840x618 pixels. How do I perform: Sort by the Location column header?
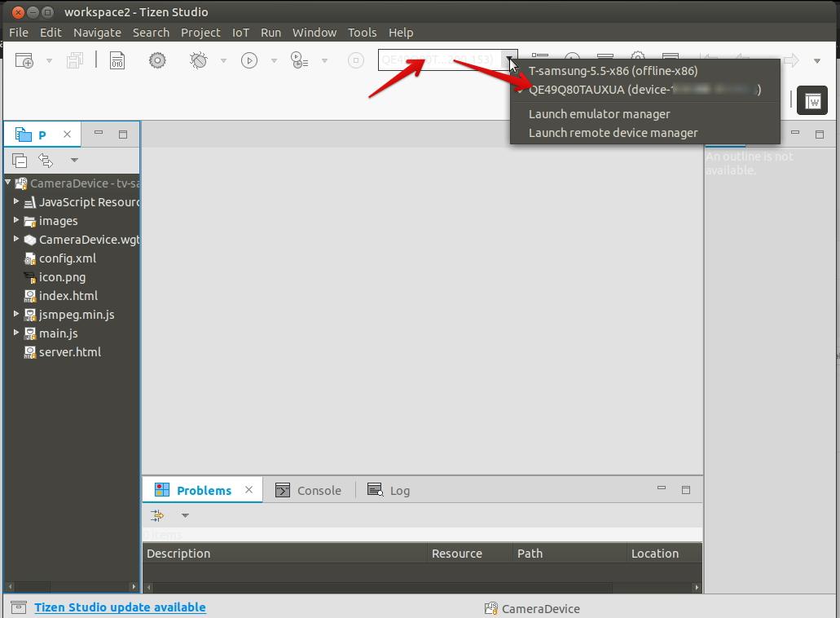click(664, 554)
